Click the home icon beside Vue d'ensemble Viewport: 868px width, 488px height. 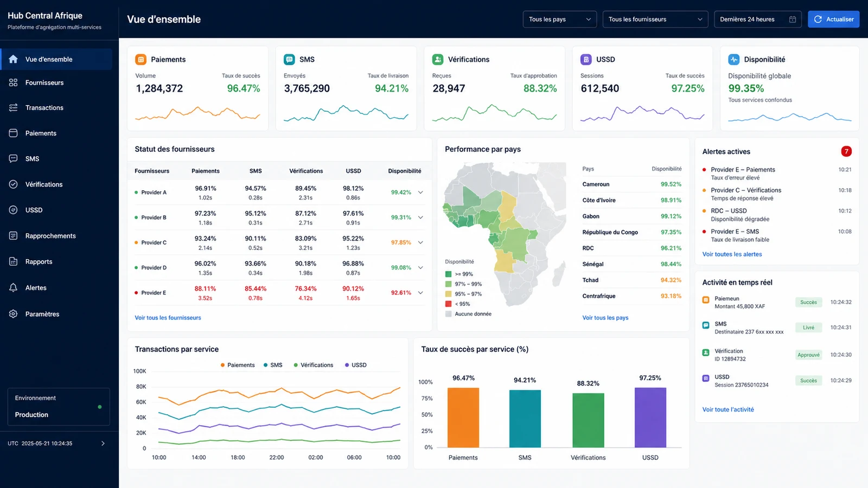point(14,59)
